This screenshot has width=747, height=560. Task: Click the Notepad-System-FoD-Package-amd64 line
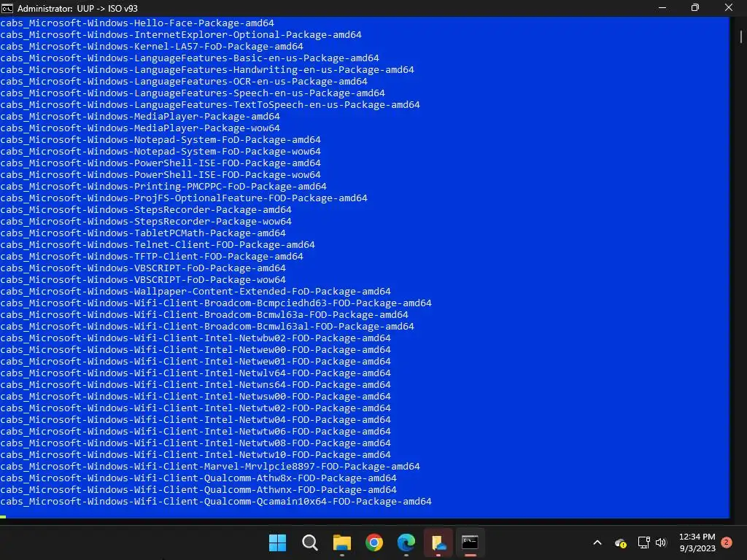tap(160, 139)
